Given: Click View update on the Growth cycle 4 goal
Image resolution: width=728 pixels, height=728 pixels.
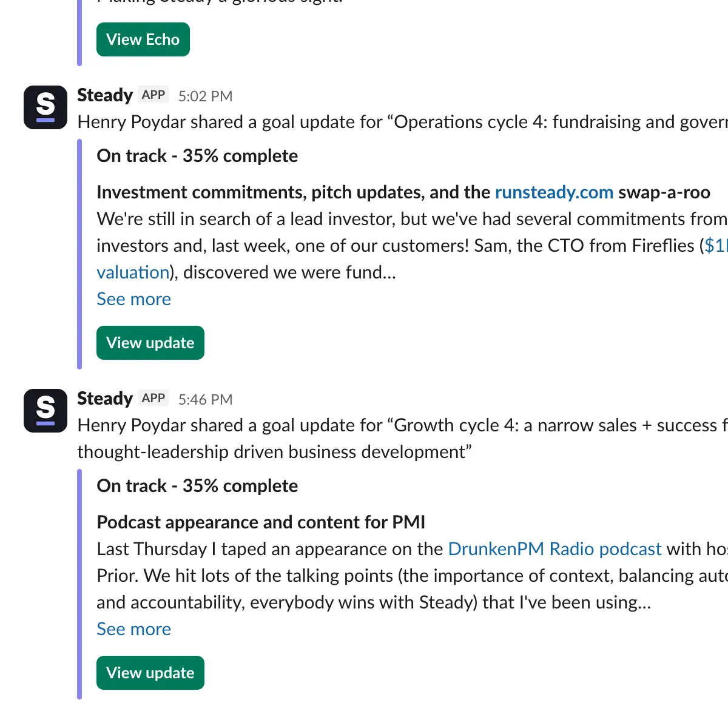Looking at the screenshot, I should coord(150,673).
